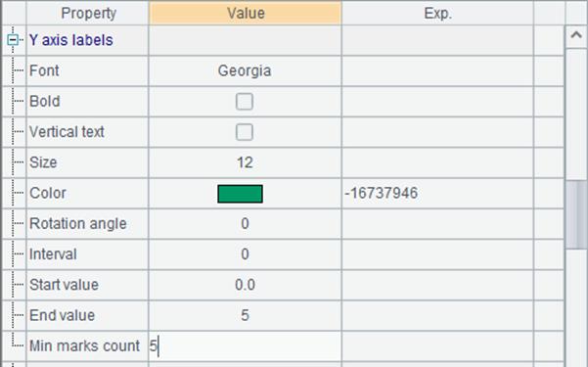Click the Value column header
The width and height of the screenshot is (588, 367).
click(246, 13)
